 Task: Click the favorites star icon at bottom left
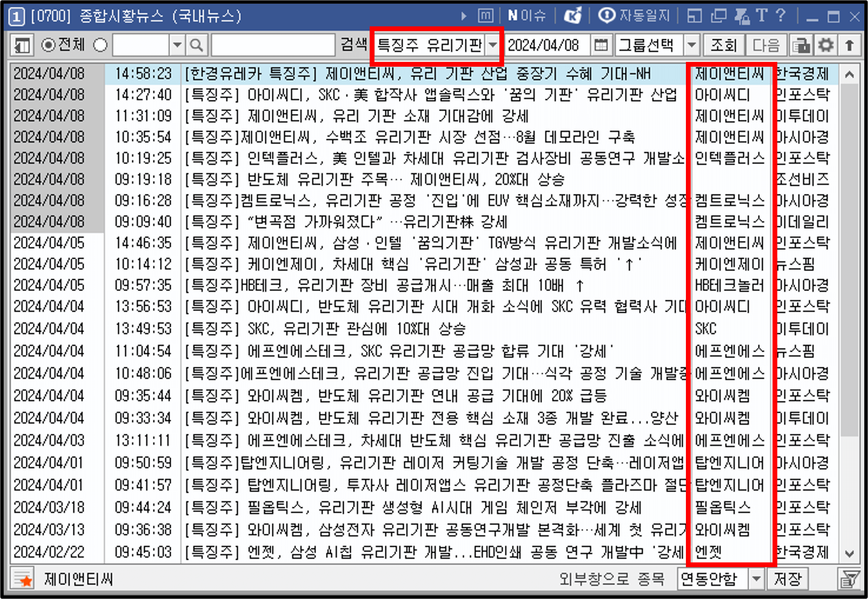click(x=23, y=579)
